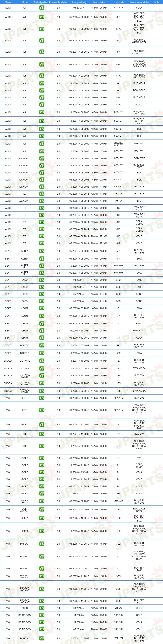Select the power value 199kW / 270KM
Screen dimensions: 163x644
[x=99, y=479]
